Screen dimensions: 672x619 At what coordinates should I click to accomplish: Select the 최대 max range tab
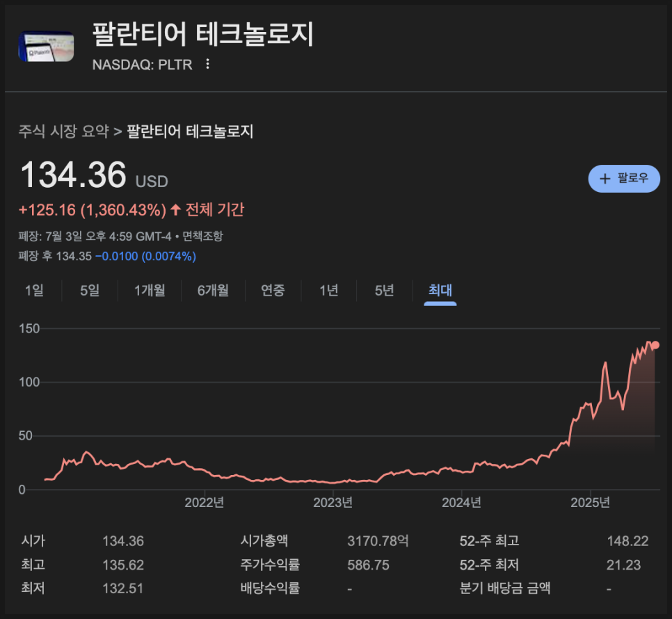tap(440, 291)
